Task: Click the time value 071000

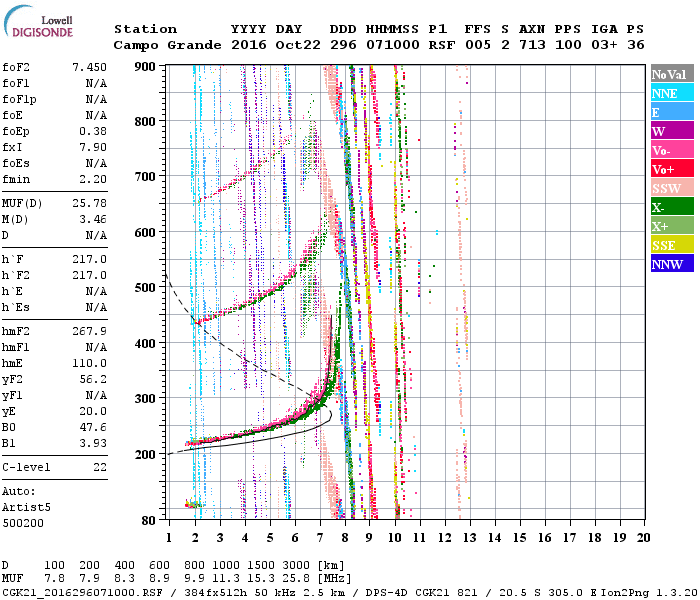Action: 393,45
